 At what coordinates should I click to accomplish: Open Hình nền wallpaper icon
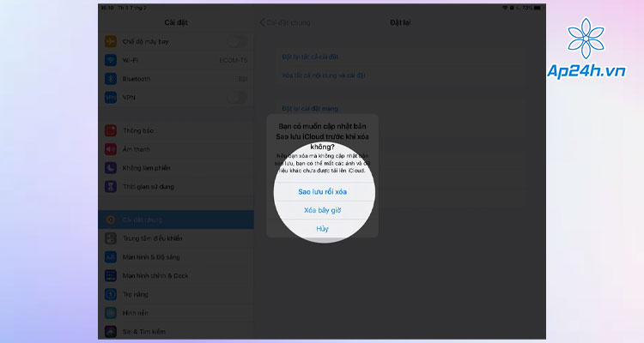(x=111, y=313)
